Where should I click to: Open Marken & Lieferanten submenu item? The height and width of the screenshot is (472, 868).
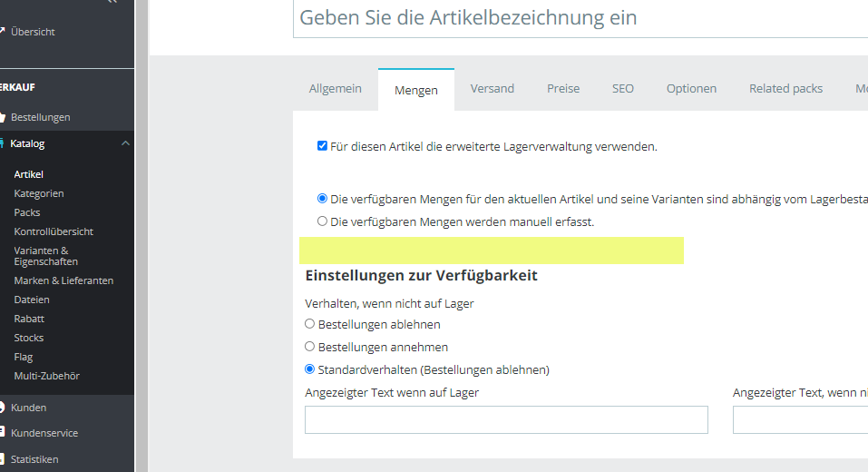coord(63,280)
